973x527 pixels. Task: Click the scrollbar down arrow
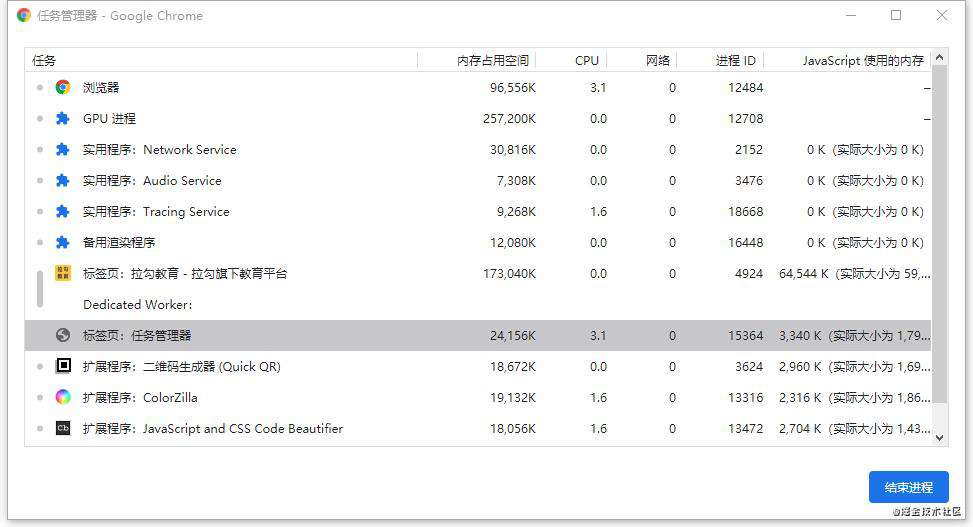coord(939,438)
